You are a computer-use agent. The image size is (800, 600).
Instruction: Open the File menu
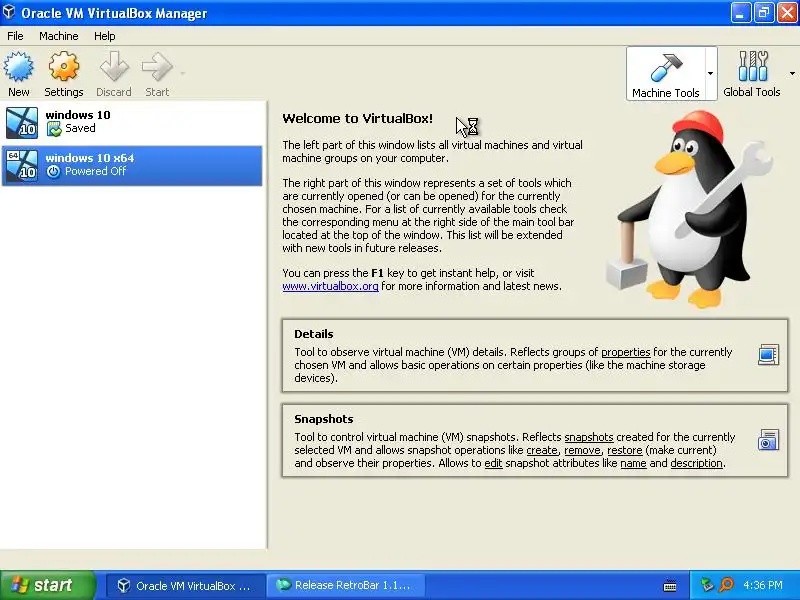tap(15, 36)
